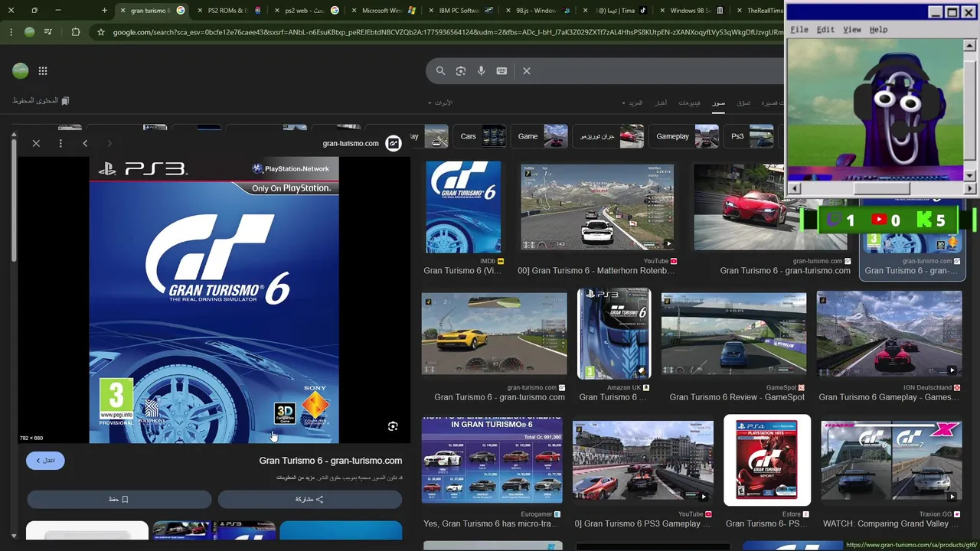Viewport: 980px width, 551px height.
Task: Open Google apps grid
Action: coord(43,70)
